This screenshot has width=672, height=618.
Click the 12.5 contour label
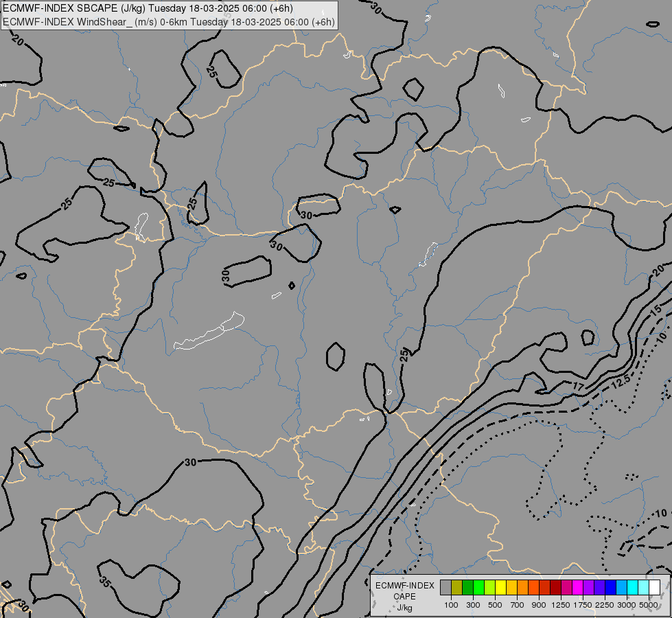coord(620,381)
